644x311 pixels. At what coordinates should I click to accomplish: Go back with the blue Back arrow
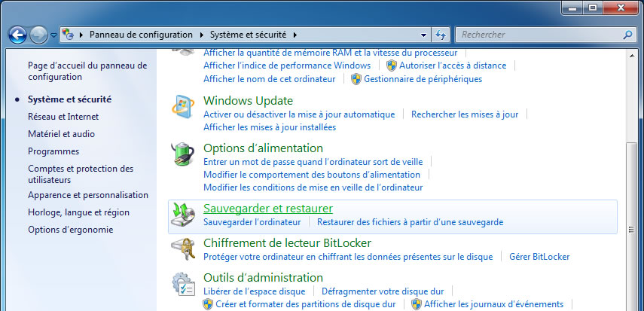coord(17,35)
